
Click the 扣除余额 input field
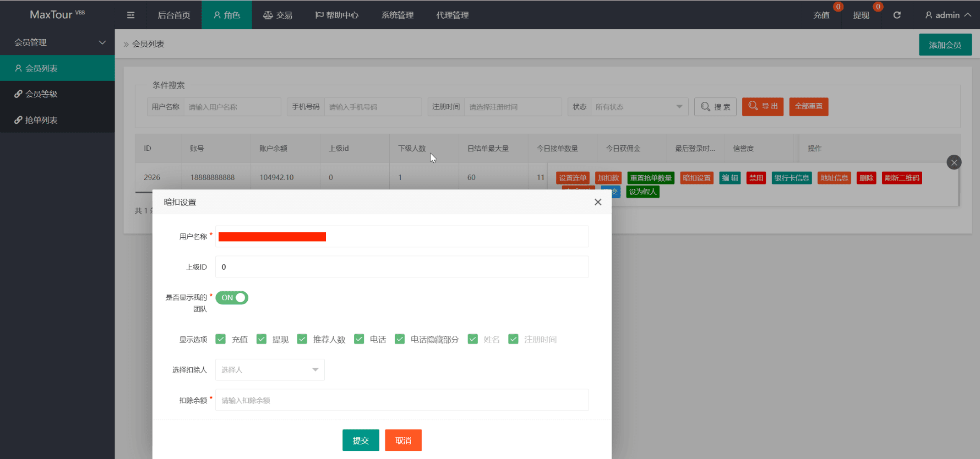point(402,400)
